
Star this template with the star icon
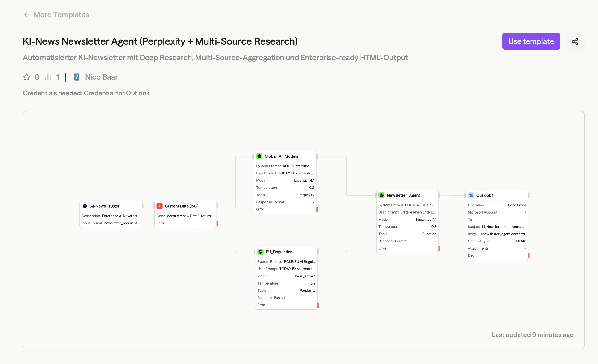click(27, 77)
